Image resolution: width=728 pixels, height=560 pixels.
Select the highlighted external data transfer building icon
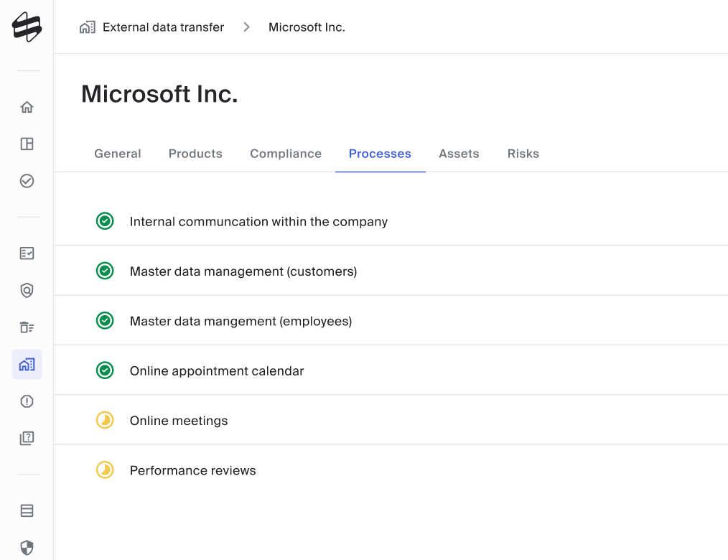pyautogui.click(x=27, y=365)
